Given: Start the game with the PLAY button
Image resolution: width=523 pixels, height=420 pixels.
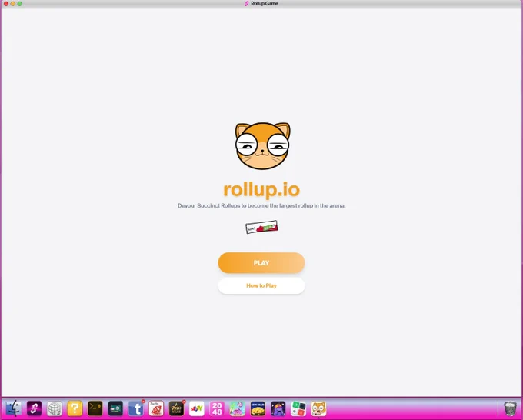Looking at the screenshot, I should [x=261, y=263].
